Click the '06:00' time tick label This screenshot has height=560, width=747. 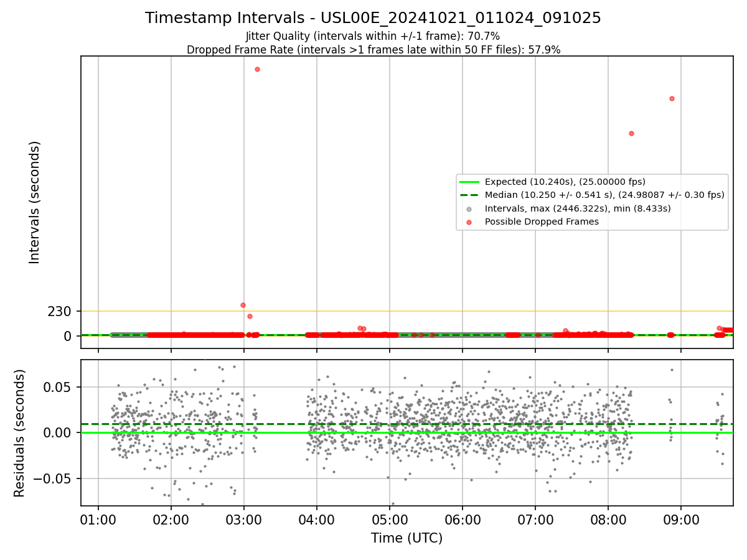pyautogui.click(x=463, y=520)
